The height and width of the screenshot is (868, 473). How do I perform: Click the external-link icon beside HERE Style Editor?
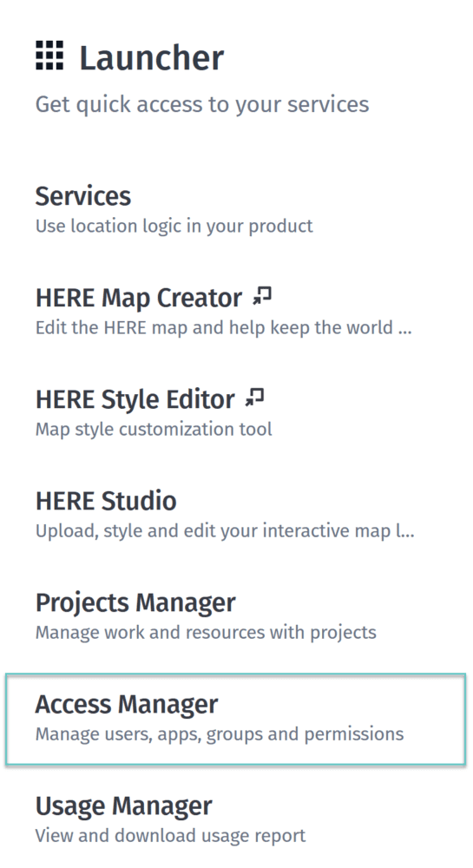click(x=254, y=398)
